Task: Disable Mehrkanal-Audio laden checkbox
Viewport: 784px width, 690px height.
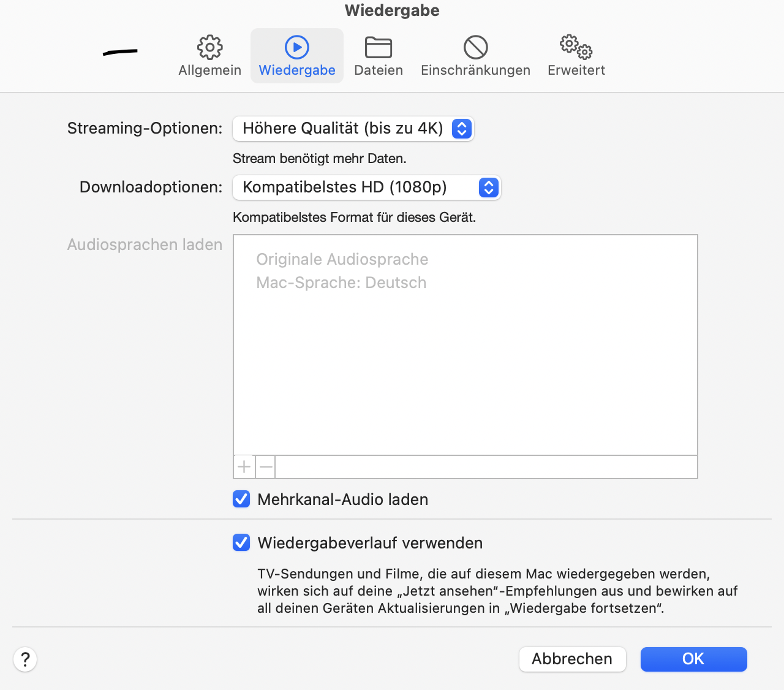Action: 241,499
